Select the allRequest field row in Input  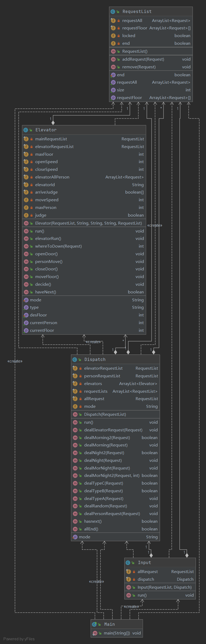pyautogui.click(x=160, y=572)
